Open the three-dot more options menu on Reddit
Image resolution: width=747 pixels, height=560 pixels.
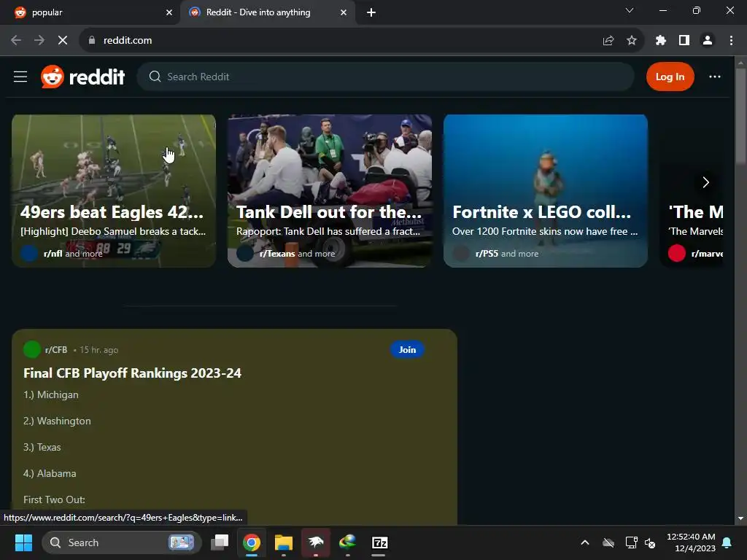[715, 77]
